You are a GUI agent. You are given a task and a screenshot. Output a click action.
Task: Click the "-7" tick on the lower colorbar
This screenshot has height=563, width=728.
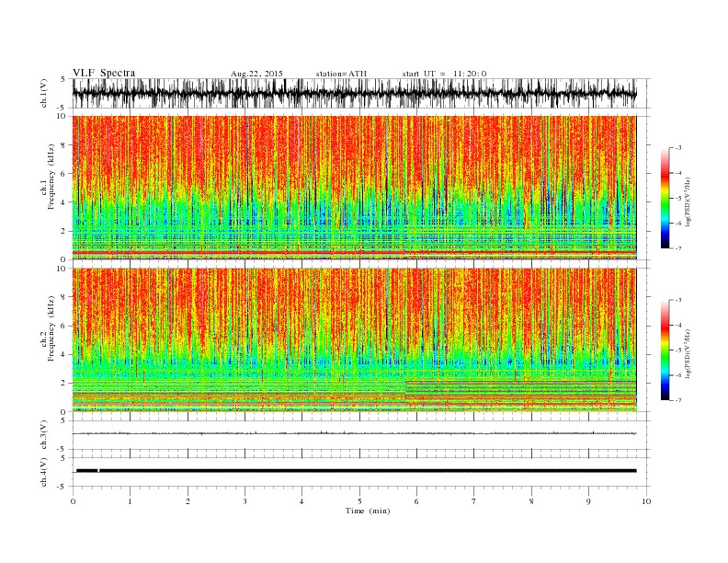point(678,400)
